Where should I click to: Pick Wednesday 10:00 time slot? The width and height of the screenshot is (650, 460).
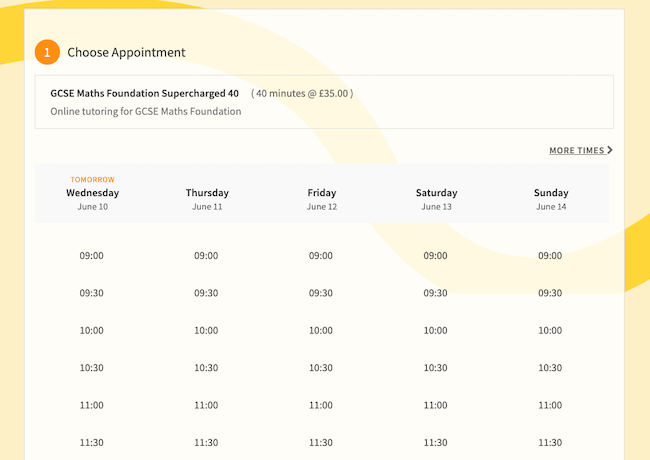click(92, 331)
